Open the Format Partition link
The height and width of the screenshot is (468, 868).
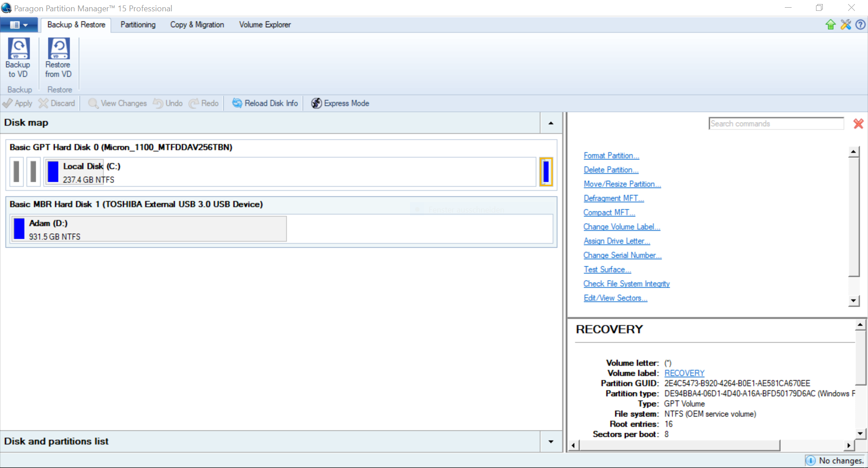click(611, 156)
